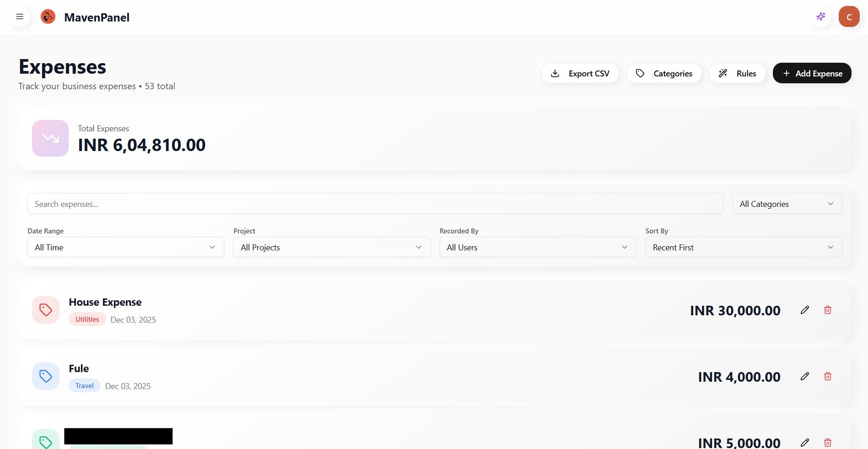Delete the Fule expense entry
The image size is (868, 449).
(828, 376)
